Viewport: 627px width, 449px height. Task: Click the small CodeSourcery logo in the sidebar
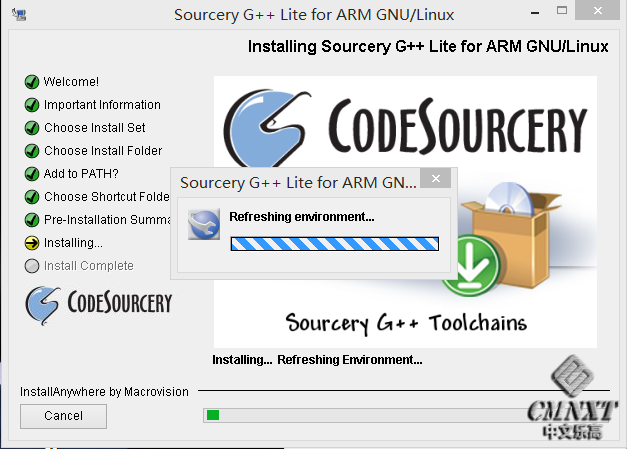click(x=98, y=302)
